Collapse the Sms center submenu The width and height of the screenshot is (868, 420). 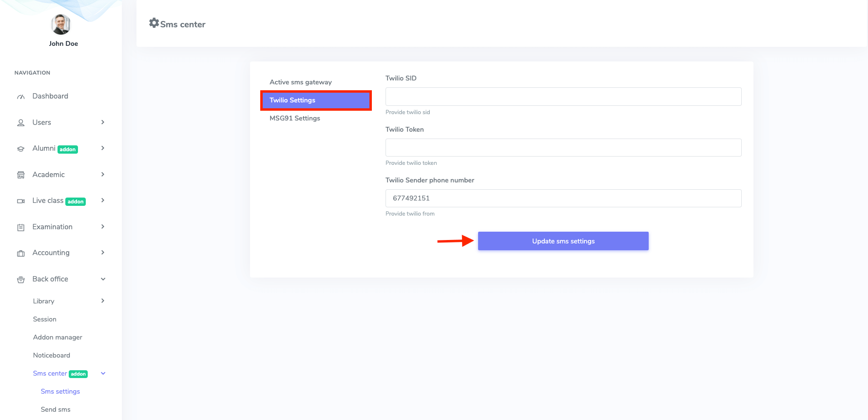tap(102, 373)
